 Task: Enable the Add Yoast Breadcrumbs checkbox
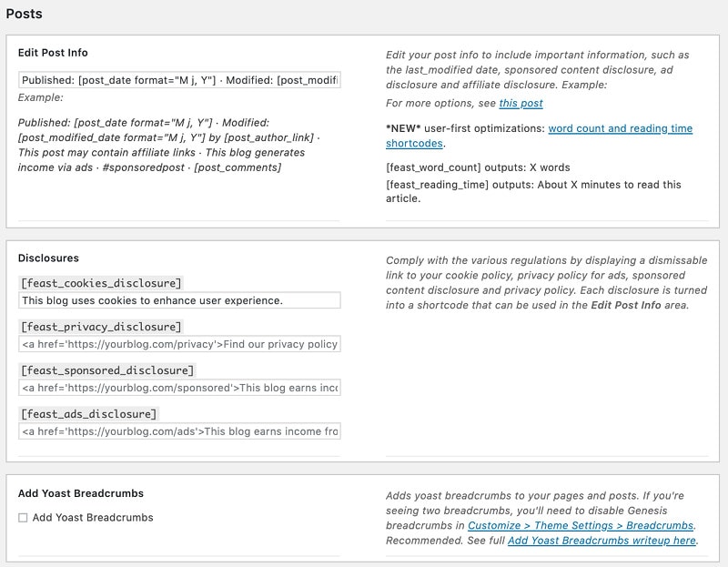click(x=23, y=518)
